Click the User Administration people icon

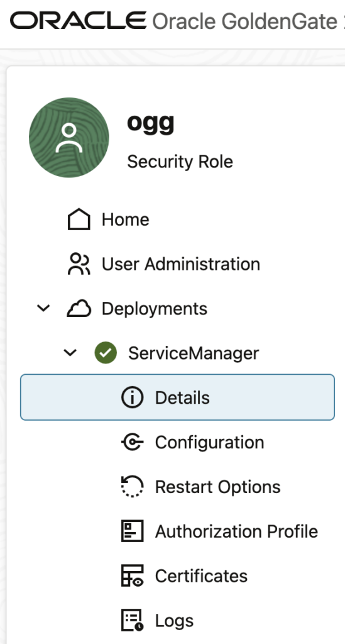coord(79,264)
